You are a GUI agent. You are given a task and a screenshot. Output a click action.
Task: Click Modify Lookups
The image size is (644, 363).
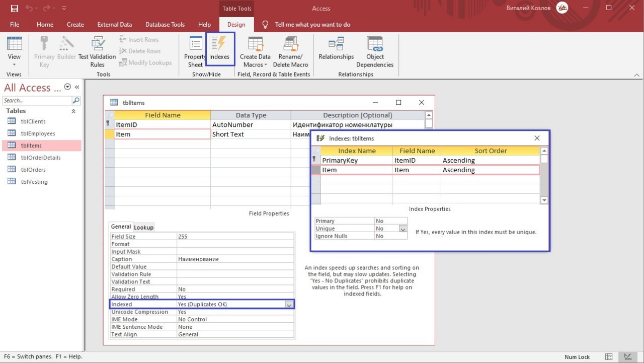click(145, 62)
